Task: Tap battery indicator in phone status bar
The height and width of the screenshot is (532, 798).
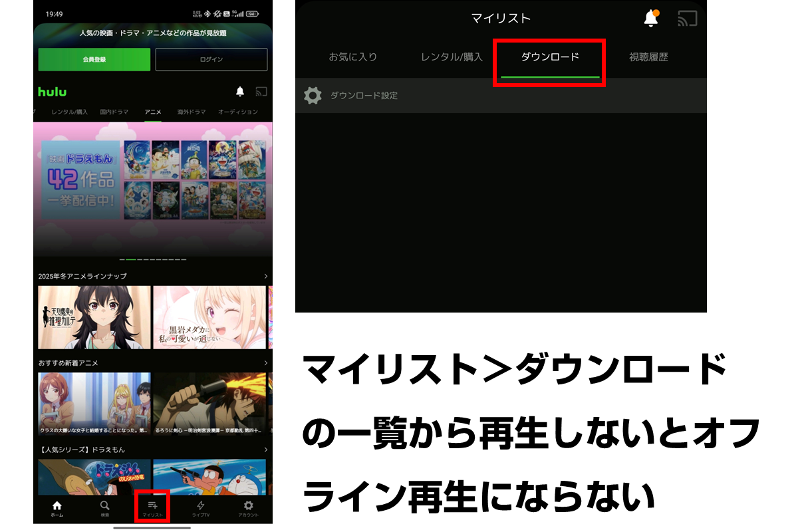Action: (x=253, y=13)
